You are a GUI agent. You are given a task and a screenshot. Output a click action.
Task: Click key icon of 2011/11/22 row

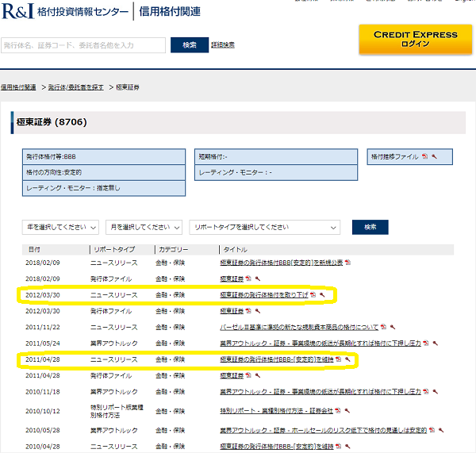[393, 327]
